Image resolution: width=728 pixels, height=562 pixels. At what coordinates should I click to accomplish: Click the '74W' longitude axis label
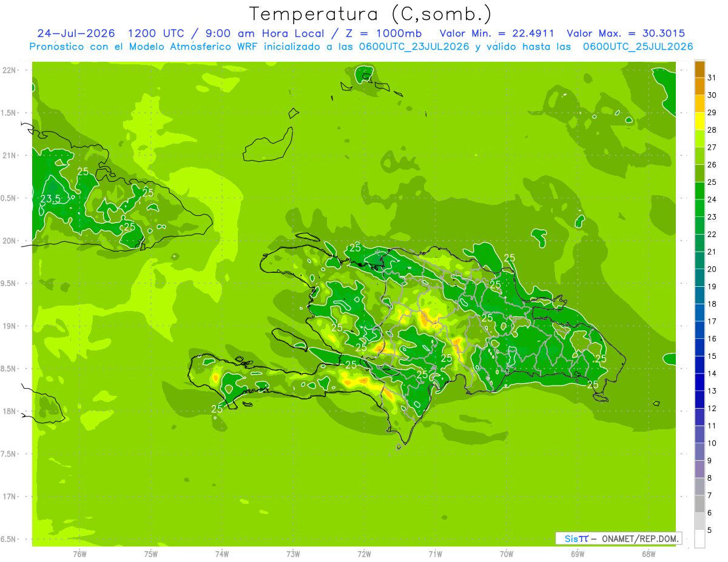tap(221, 554)
